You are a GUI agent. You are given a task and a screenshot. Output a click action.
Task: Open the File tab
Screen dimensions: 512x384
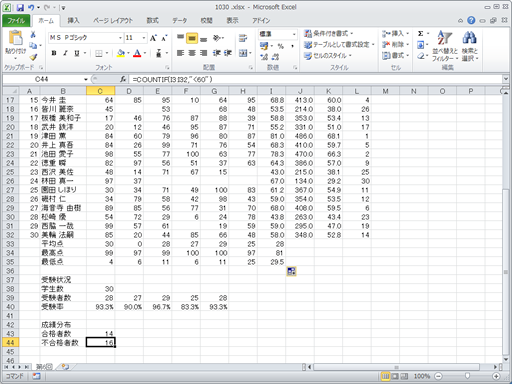tap(16, 21)
